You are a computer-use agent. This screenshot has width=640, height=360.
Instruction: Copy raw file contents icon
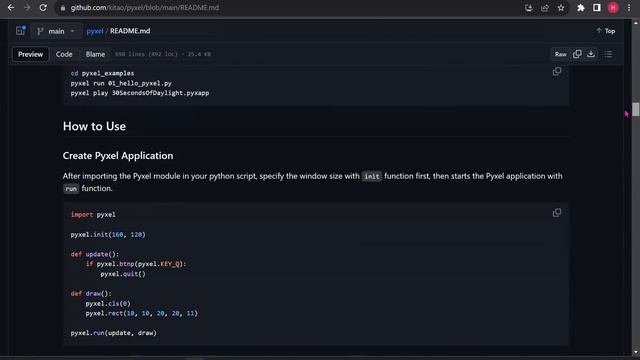click(577, 54)
